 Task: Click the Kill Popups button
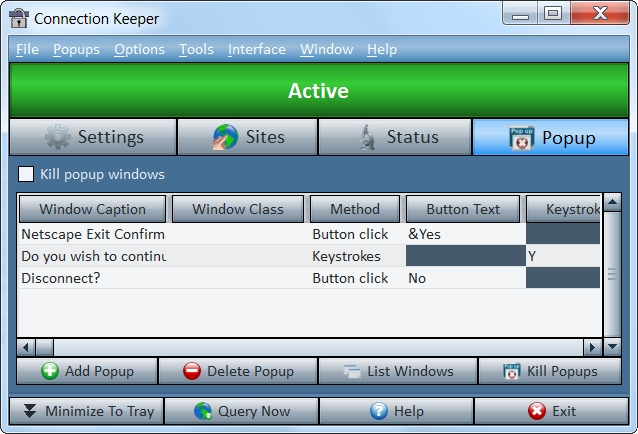550,371
